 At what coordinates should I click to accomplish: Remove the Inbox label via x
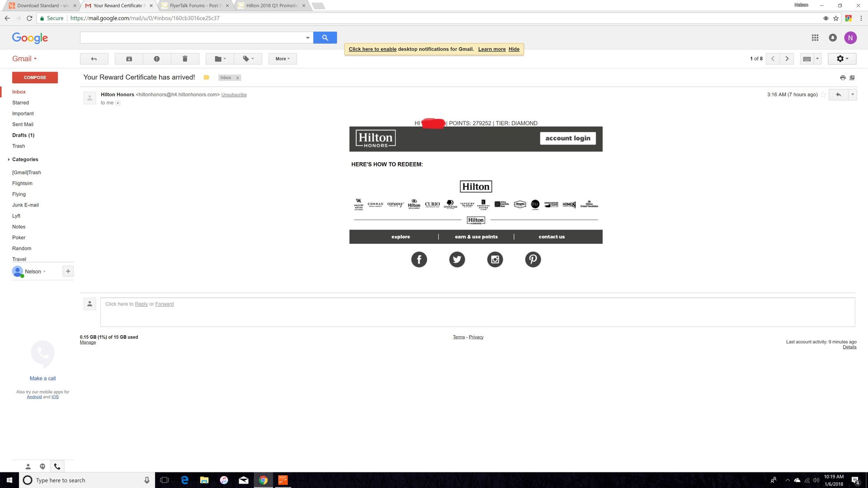[x=237, y=78]
